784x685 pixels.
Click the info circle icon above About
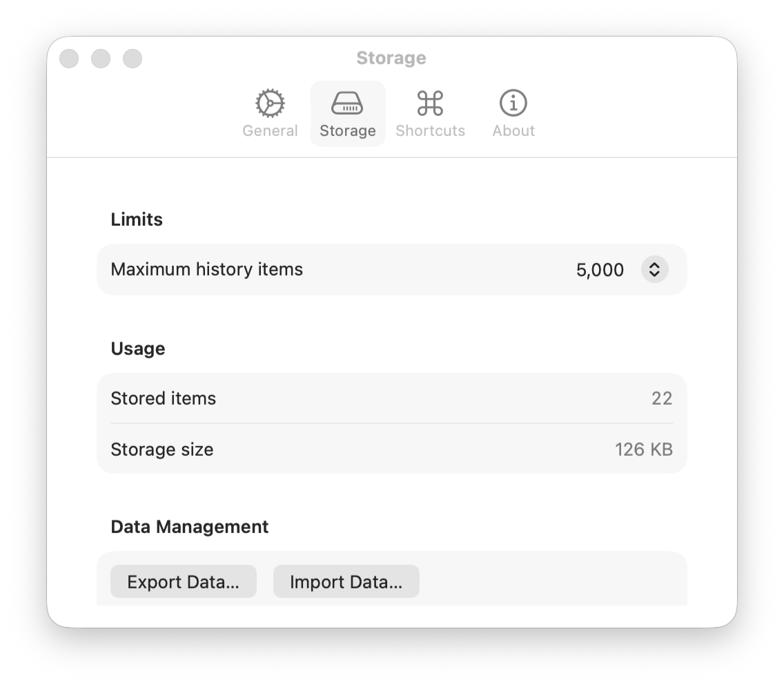click(x=513, y=102)
